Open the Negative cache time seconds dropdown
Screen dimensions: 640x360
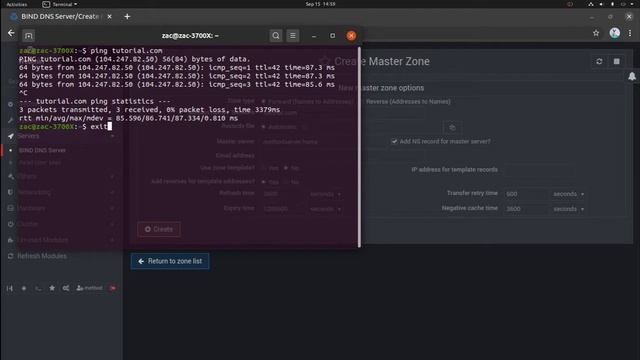click(569, 209)
